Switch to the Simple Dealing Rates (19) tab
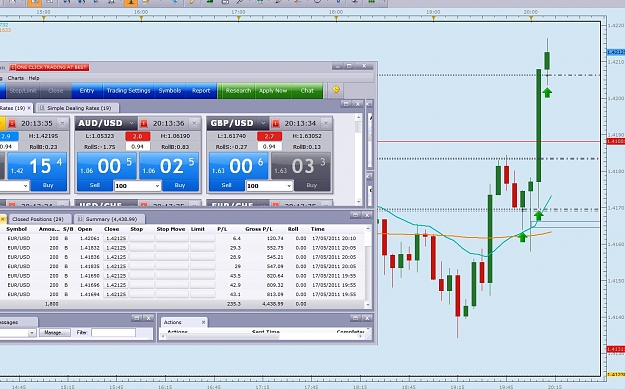The width and height of the screenshot is (625, 389). [x=79, y=108]
